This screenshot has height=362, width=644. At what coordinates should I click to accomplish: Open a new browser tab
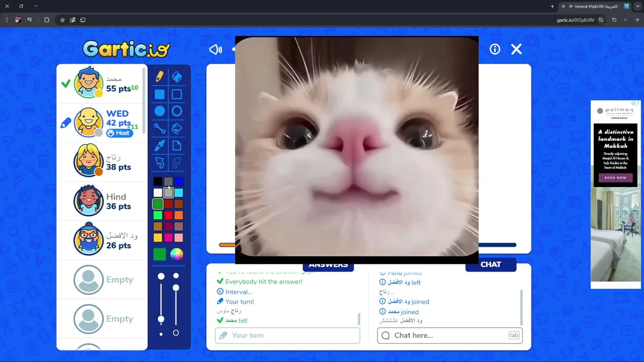pyautogui.click(x=552, y=7)
